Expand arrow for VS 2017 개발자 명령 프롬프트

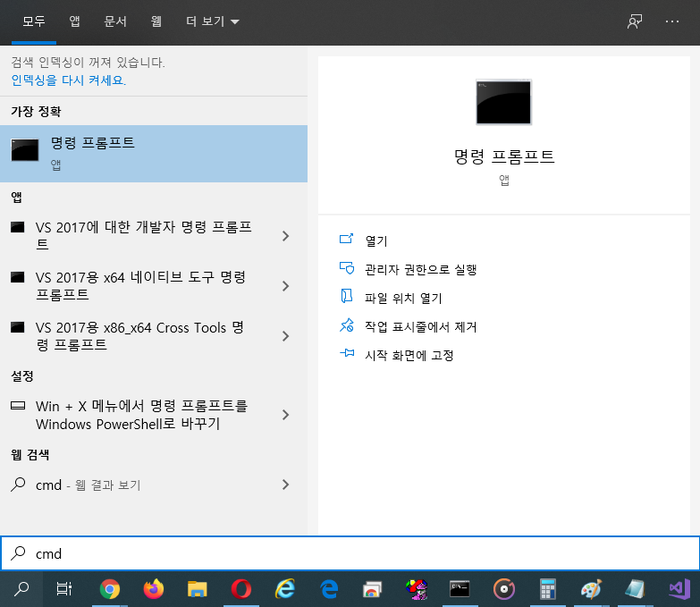(286, 236)
